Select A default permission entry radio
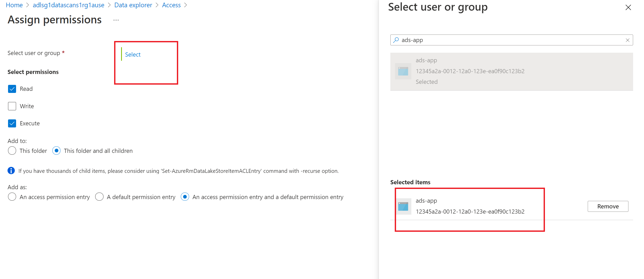Image resolution: width=644 pixels, height=279 pixels. click(99, 197)
